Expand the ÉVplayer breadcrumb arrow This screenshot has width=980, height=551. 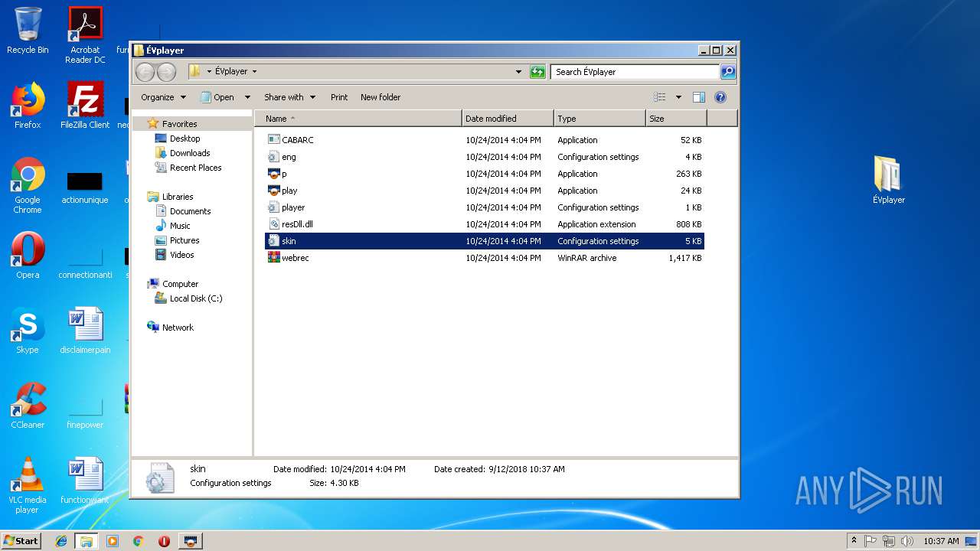[254, 72]
